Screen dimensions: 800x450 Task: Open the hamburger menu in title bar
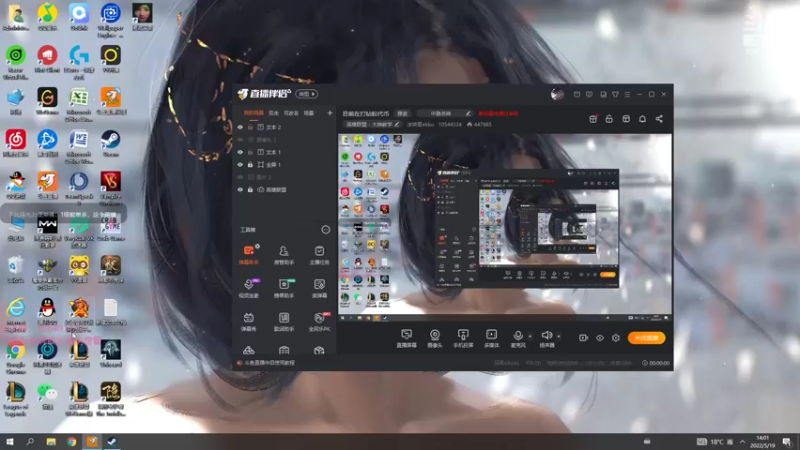tap(628, 94)
